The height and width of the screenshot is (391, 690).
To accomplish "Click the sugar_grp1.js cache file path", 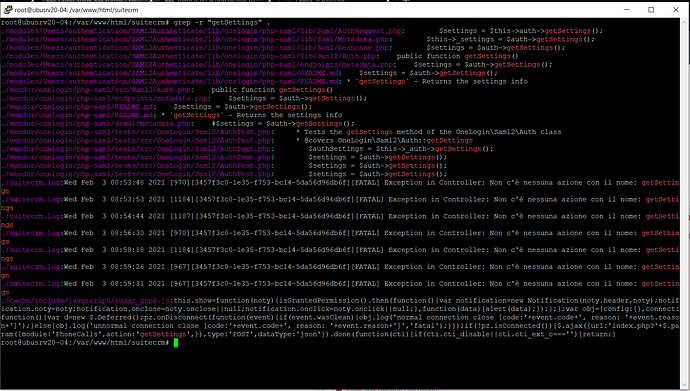I will (86, 300).
